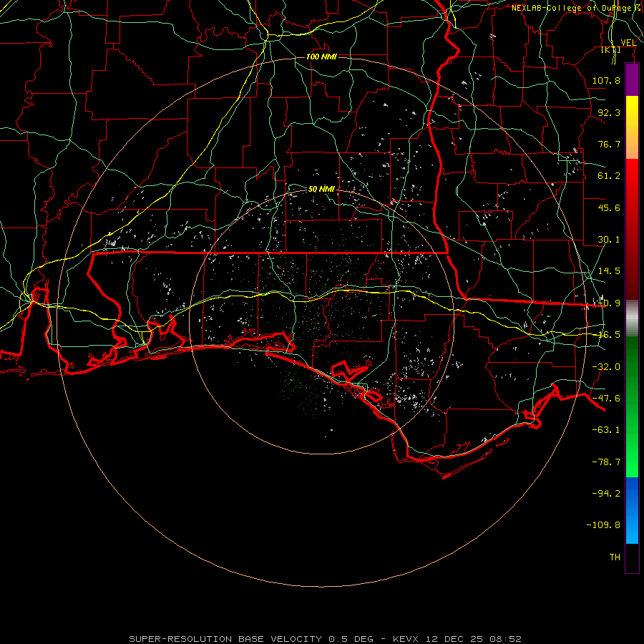The height and width of the screenshot is (644, 644).
Task: Click the VEL legend title
Action: [628, 43]
